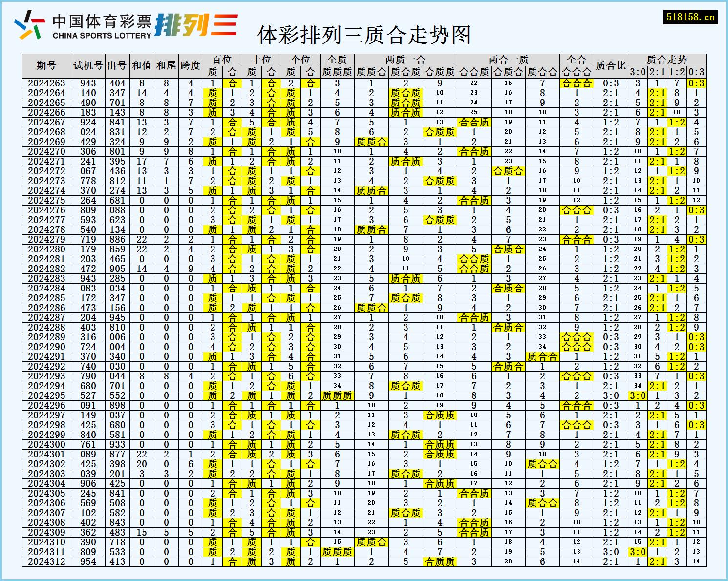Click 跨度 value 9 in row 2024282
728x581 pixels.
click(x=191, y=269)
